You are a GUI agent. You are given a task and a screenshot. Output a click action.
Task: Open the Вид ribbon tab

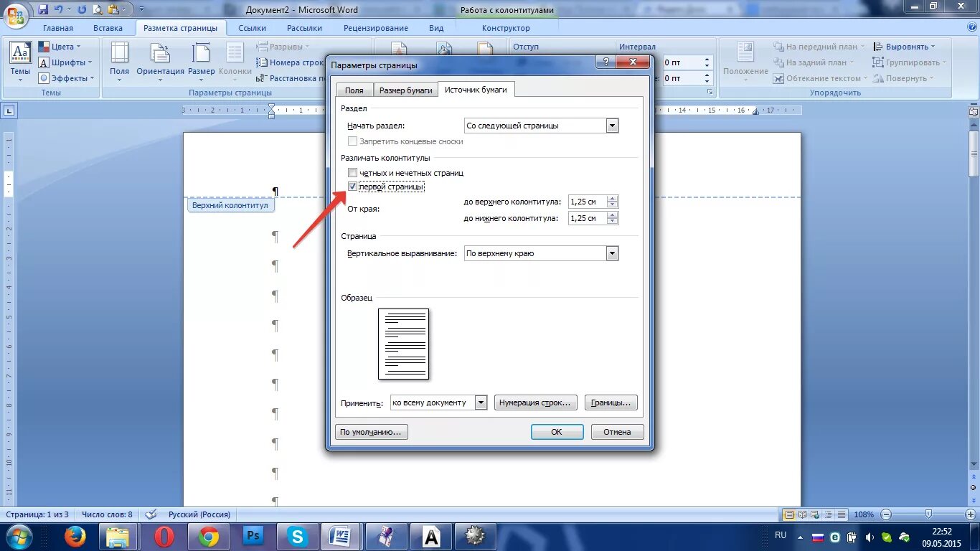[436, 28]
